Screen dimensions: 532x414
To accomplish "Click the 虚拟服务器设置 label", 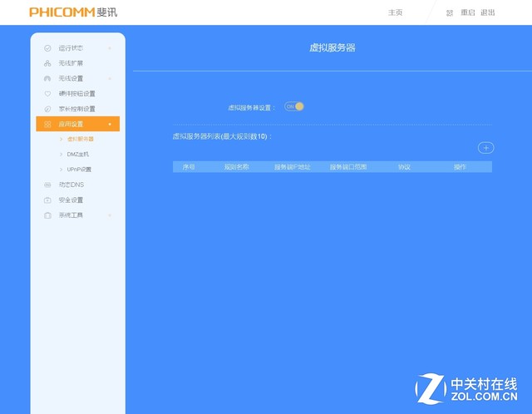I will coord(251,108).
